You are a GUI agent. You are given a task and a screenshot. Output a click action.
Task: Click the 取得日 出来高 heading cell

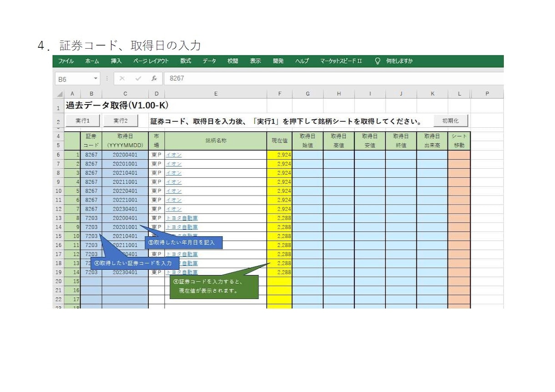tap(432, 141)
